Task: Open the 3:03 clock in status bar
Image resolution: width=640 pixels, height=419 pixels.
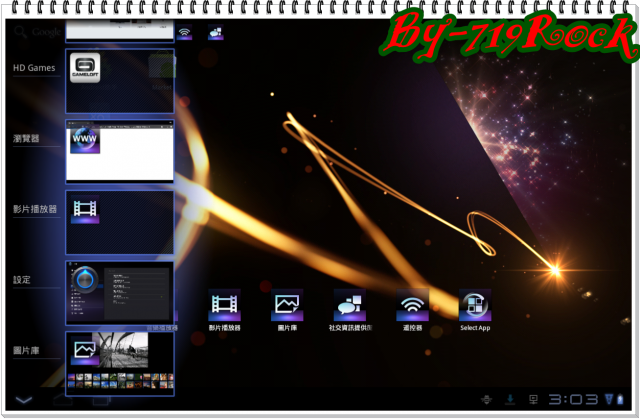Action: pyautogui.click(x=573, y=399)
